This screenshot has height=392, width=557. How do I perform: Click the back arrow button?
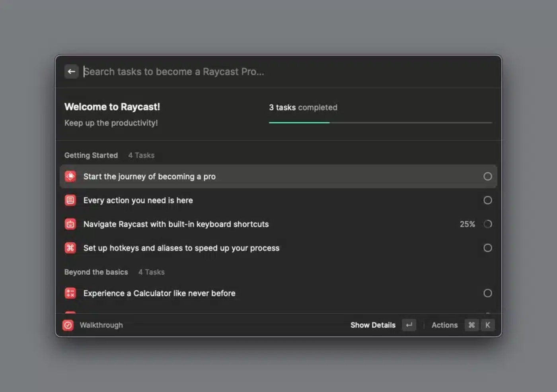tap(71, 72)
